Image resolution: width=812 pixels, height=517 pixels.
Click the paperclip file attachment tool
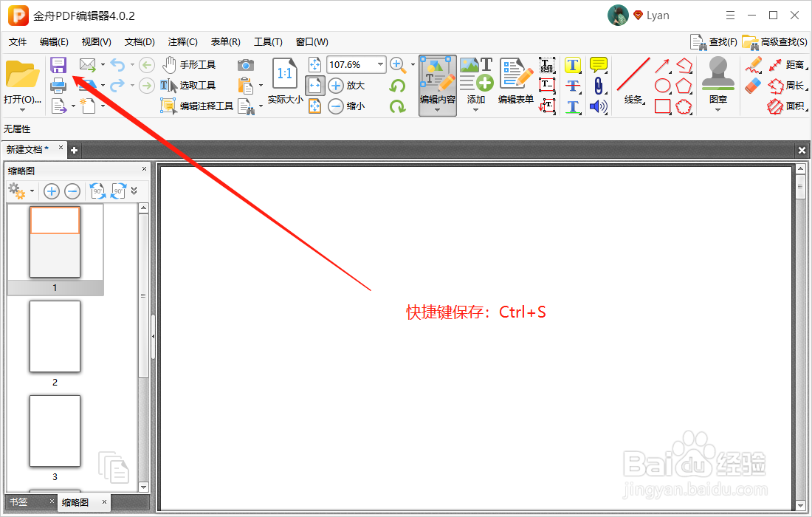pos(598,86)
